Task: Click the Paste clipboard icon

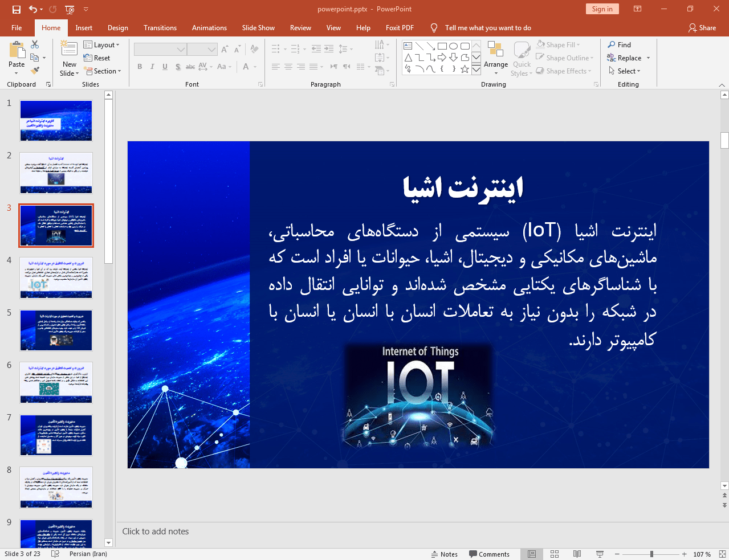Action: 17,51
